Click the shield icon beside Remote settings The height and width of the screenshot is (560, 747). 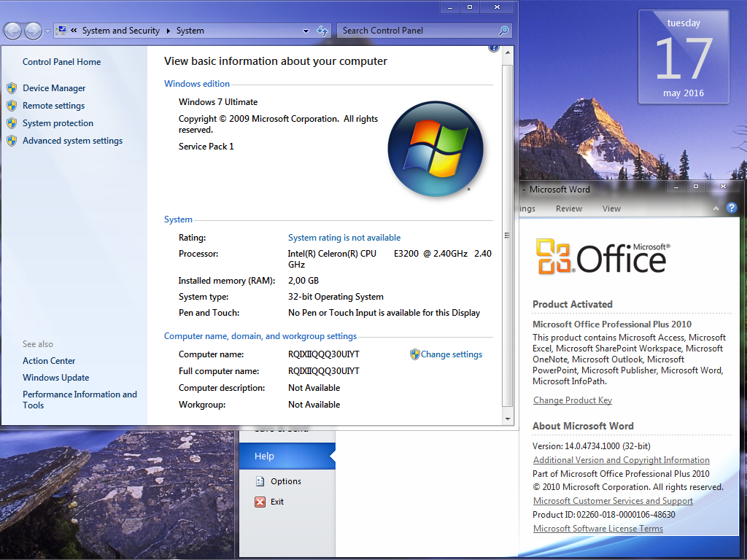12,106
